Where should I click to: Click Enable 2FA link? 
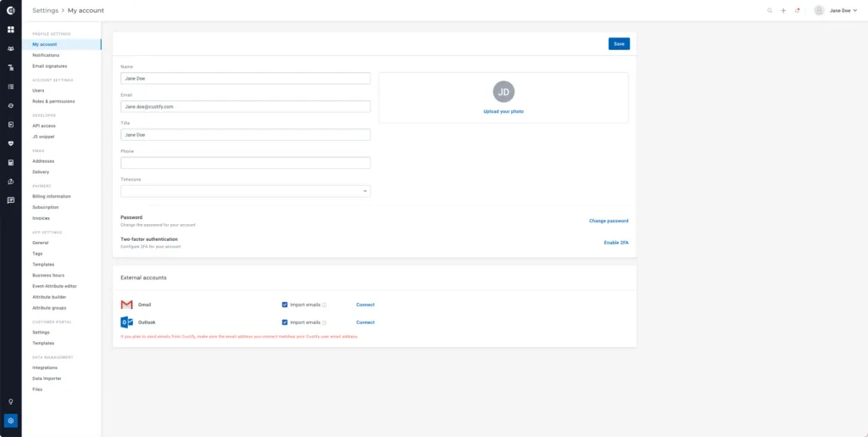click(x=616, y=243)
